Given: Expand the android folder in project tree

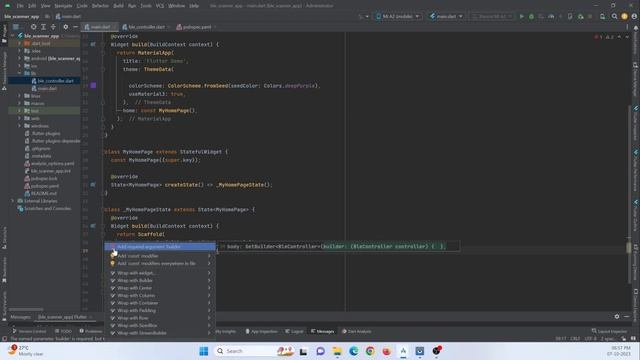Looking at the screenshot, I should click(19, 58).
